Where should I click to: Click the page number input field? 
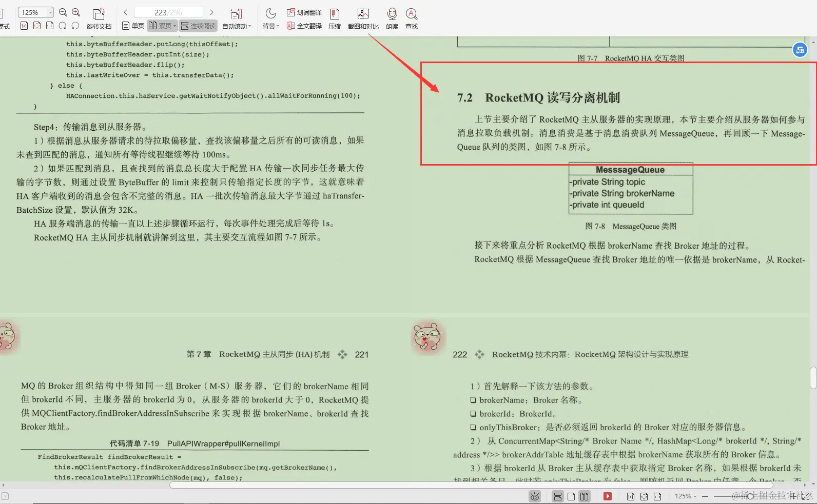click(168, 12)
